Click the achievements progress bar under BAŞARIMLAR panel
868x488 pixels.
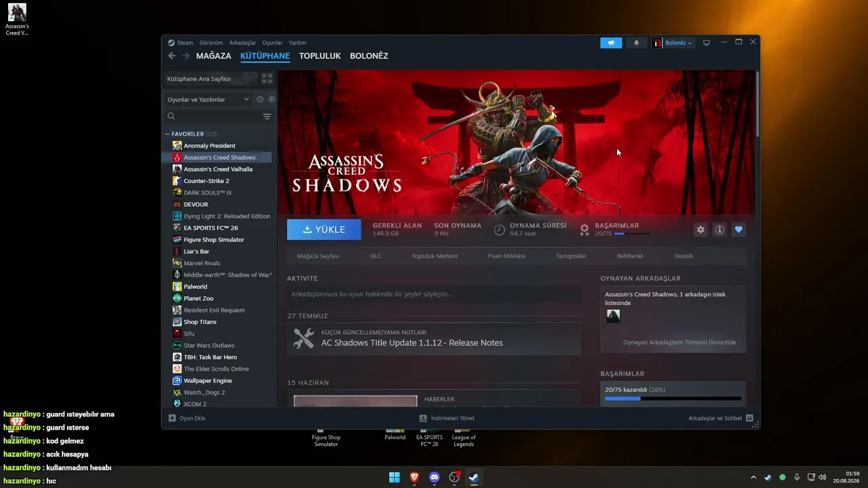[673, 399]
